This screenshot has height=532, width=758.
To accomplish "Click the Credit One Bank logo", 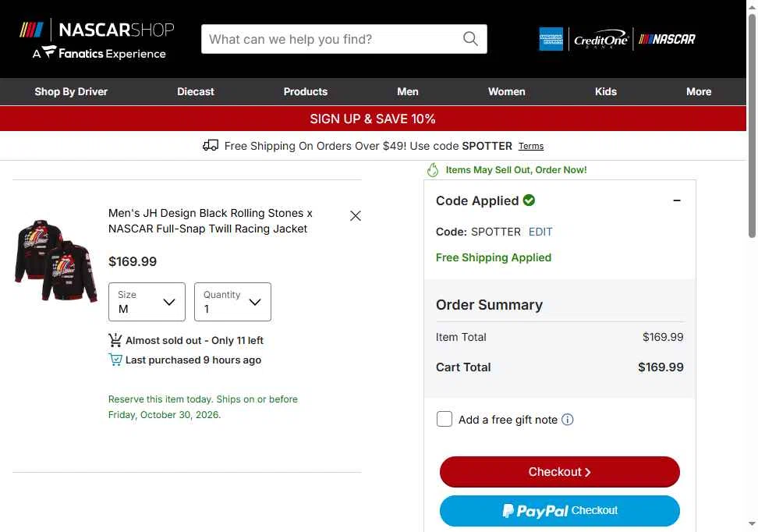I will pyautogui.click(x=601, y=39).
